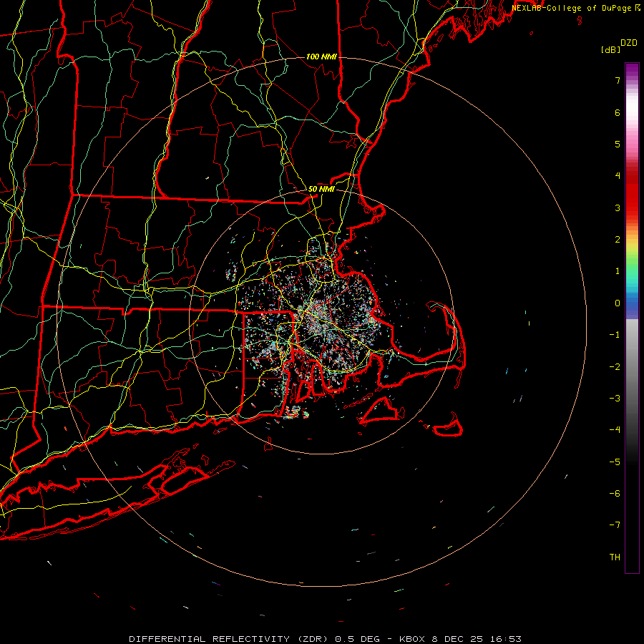644x644 pixels.
Task: Click the KBOX station identifier
Action: point(413,639)
